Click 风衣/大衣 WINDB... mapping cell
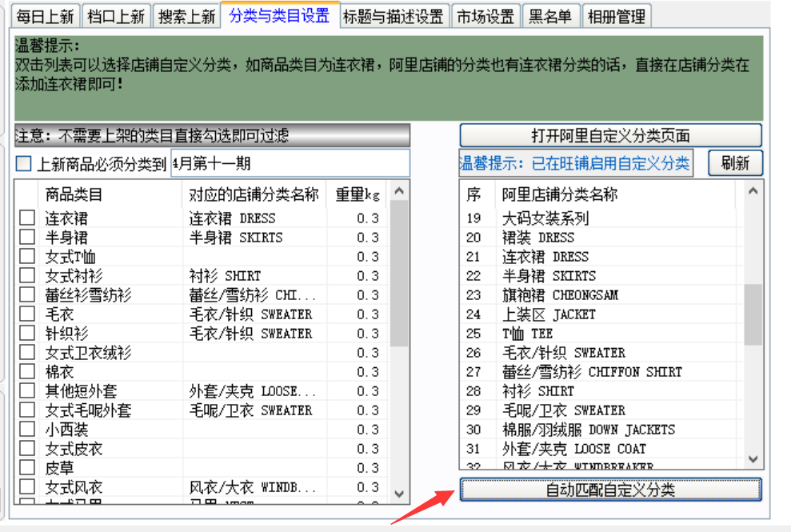The height and width of the screenshot is (532, 791). tap(253, 486)
